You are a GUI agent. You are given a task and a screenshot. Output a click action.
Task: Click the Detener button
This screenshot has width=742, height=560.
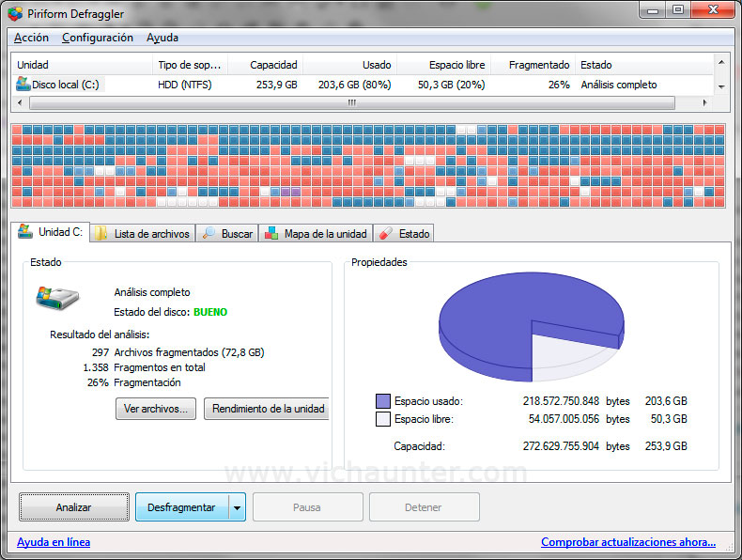click(x=424, y=507)
